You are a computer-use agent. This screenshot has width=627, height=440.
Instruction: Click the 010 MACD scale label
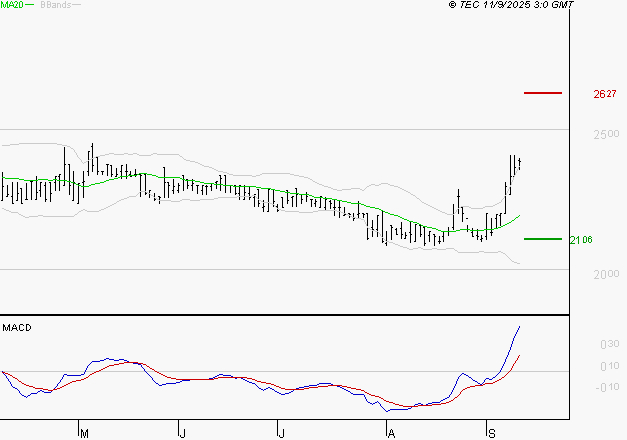610,366
